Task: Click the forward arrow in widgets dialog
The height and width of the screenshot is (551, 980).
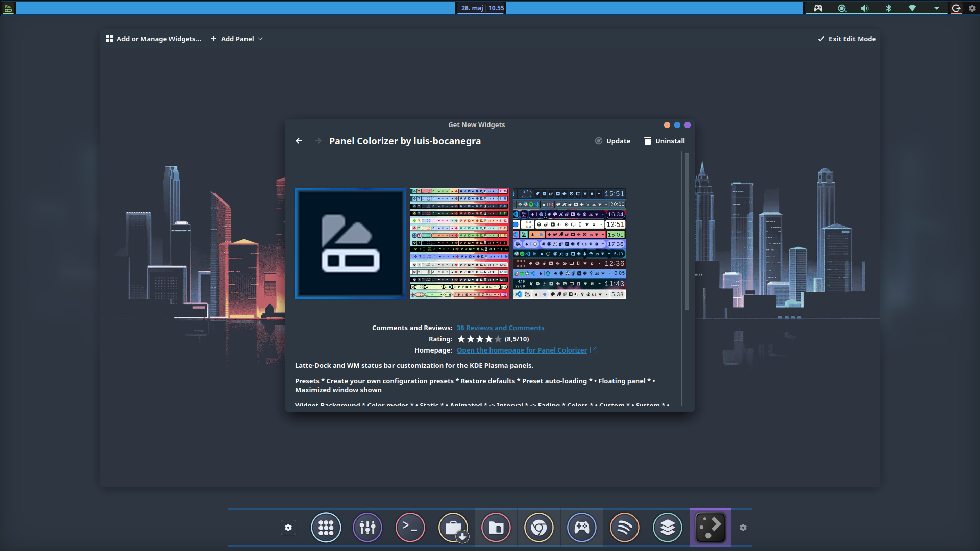Action: click(318, 141)
